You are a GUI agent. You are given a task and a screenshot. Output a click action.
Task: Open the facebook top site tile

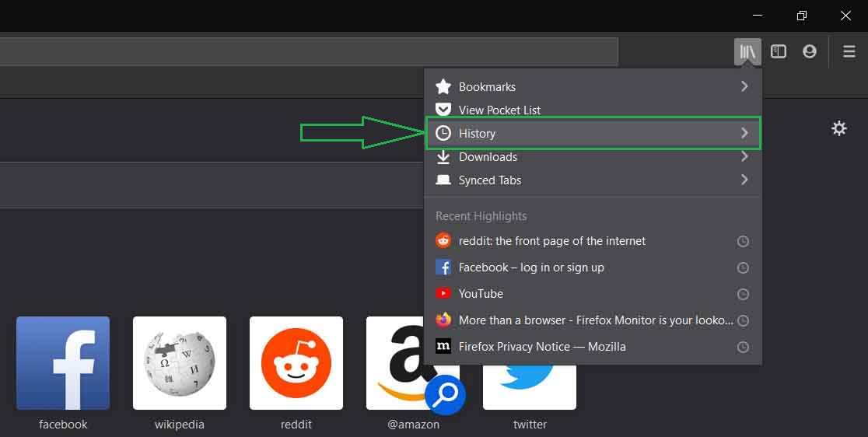click(x=63, y=363)
